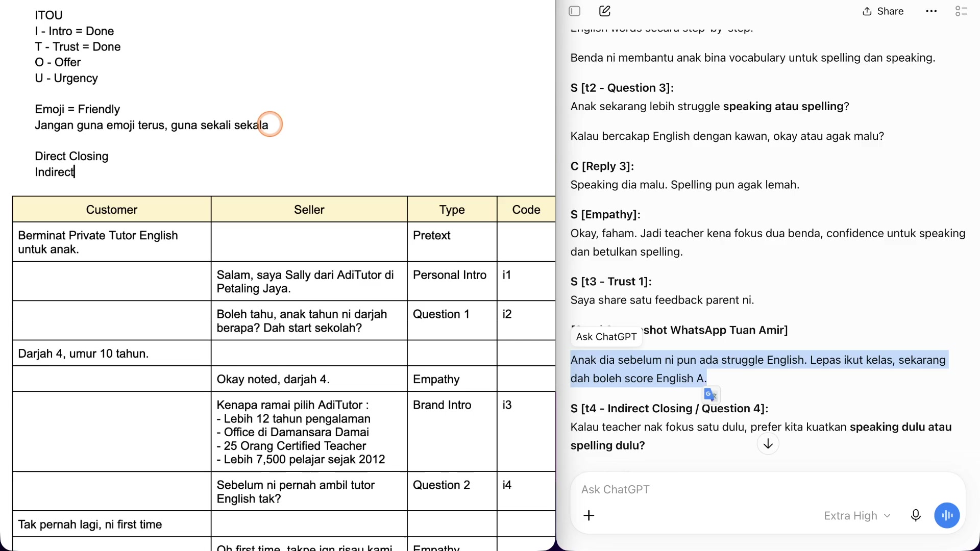Click the 'O - Offer' line
The width and height of the screenshot is (980, 551).
(58, 62)
